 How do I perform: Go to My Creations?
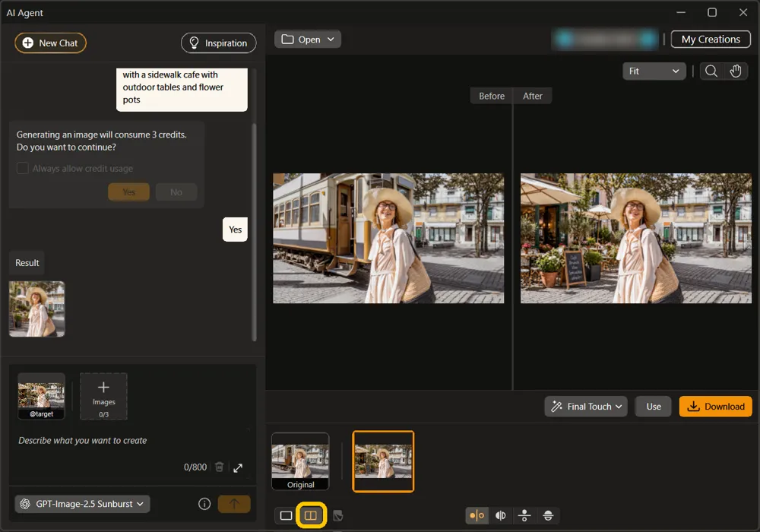tap(711, 40)
